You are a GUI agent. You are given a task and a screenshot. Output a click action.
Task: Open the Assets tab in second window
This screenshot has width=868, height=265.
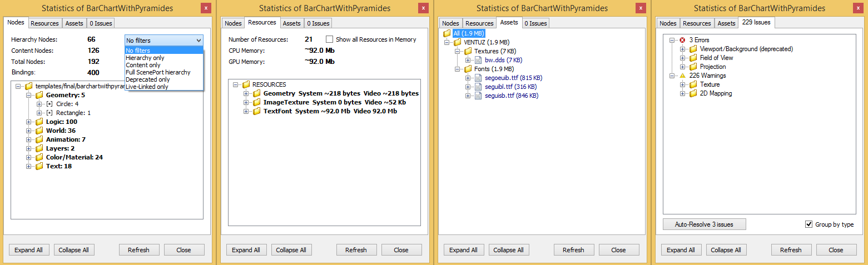coord(291,23)
